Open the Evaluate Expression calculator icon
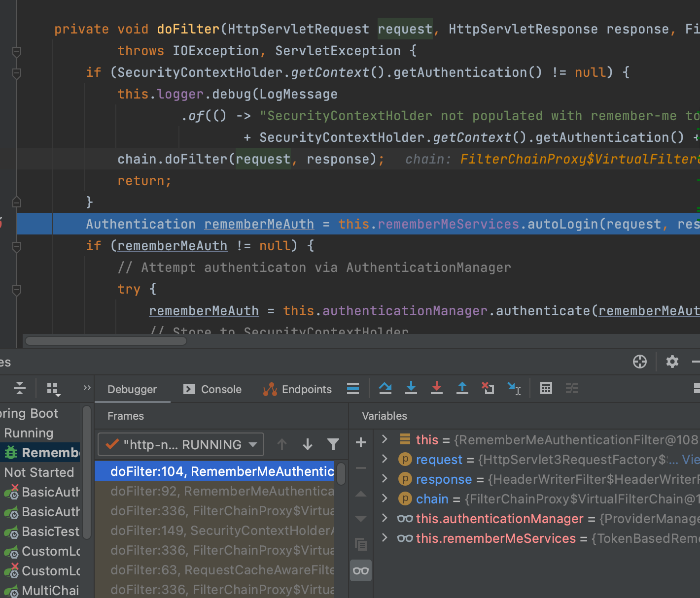Viewport: 700px width, 598px height. click(546, 389)
